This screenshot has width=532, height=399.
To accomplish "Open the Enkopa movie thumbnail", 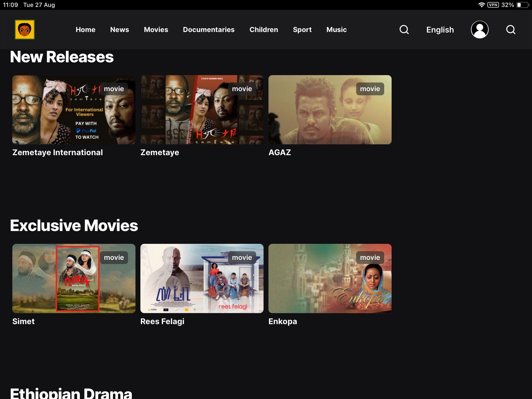I will (x=330, y=278).
